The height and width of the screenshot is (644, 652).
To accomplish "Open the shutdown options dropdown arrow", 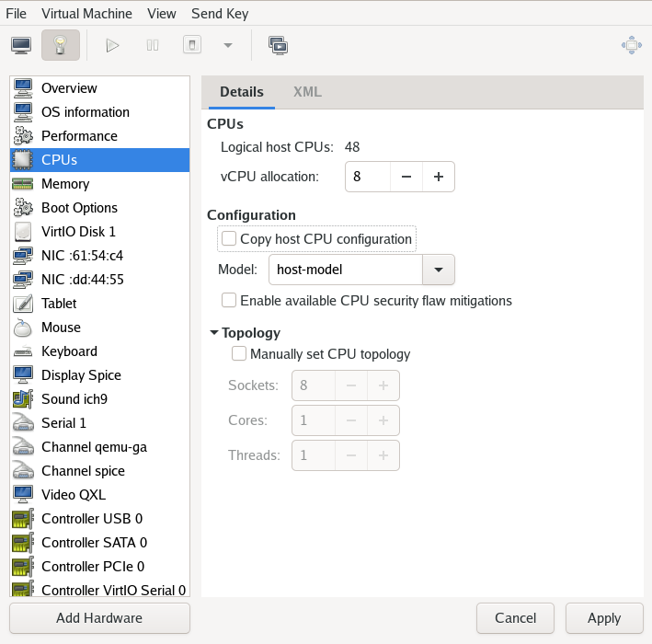I will click(x=228, y=45).
